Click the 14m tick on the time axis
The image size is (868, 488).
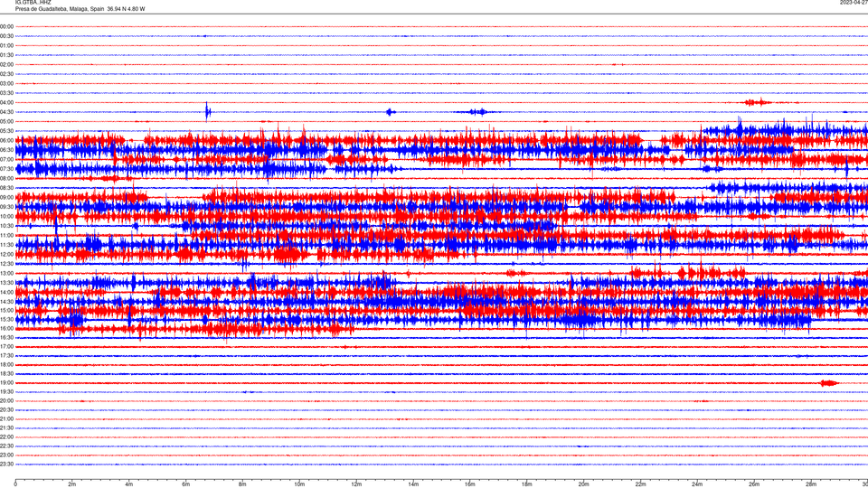413,484
